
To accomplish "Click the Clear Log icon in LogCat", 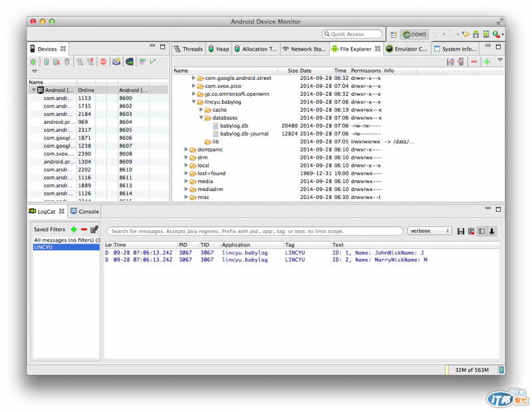I will [471, 232].
